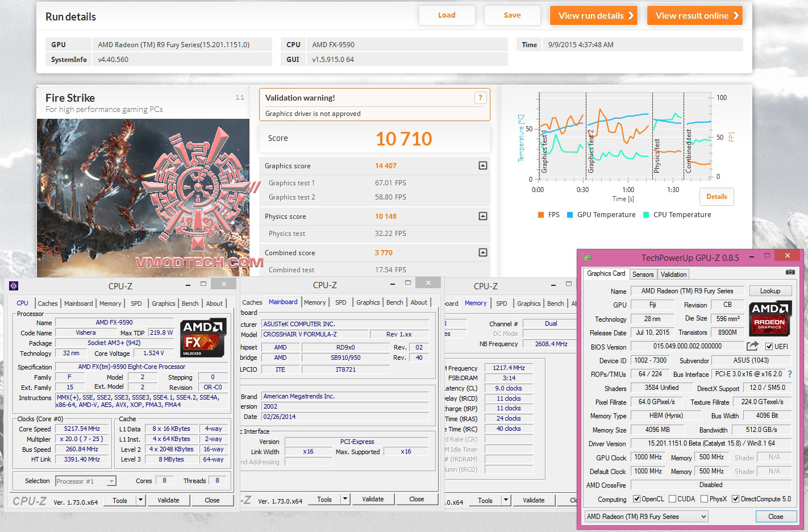The height and width of the screenshot is (532, 808).
Task: Toggle the UEFI checkbox in GPU-Z
Action: (769, 346)
